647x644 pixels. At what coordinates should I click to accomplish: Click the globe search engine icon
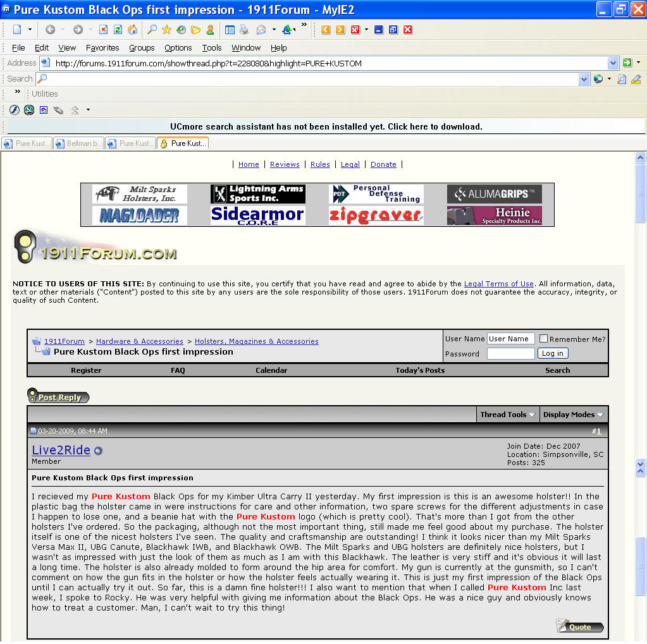pos(598,79)
